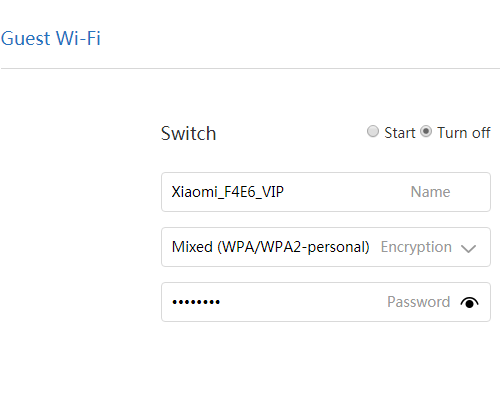
Task: Click the Wi-Fi word in page title
Action: (78, 38)
